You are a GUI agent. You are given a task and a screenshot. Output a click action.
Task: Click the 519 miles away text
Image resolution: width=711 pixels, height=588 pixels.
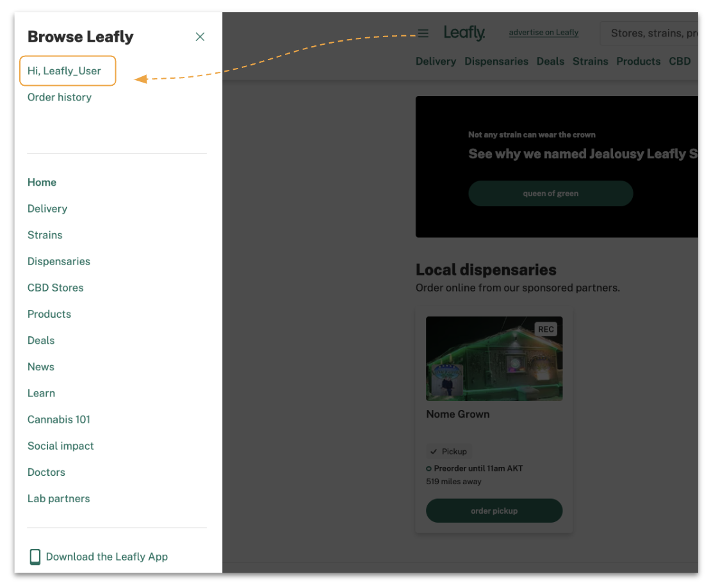pos(454,482)
